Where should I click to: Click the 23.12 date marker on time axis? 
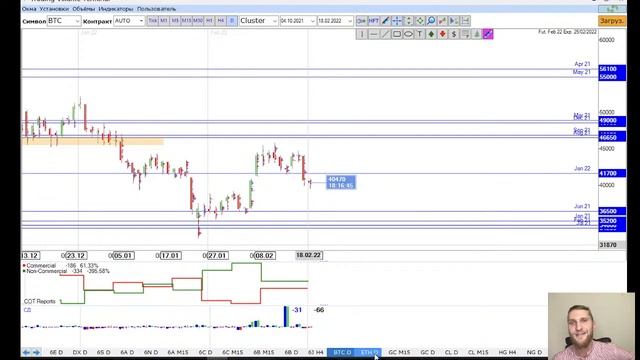pyautogui.click(x=76, y=256)
